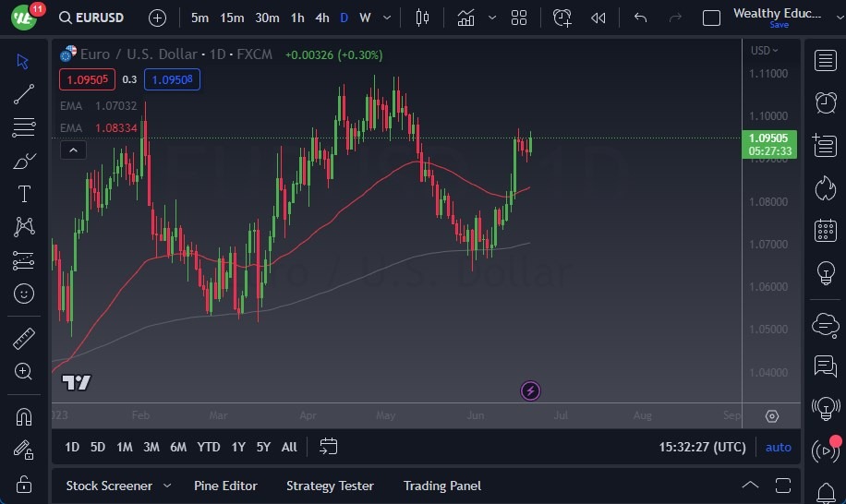Viewport: 846px width, 504px height.
Task: Collapse the indicator legend chevron
Action: pos(73,150)
